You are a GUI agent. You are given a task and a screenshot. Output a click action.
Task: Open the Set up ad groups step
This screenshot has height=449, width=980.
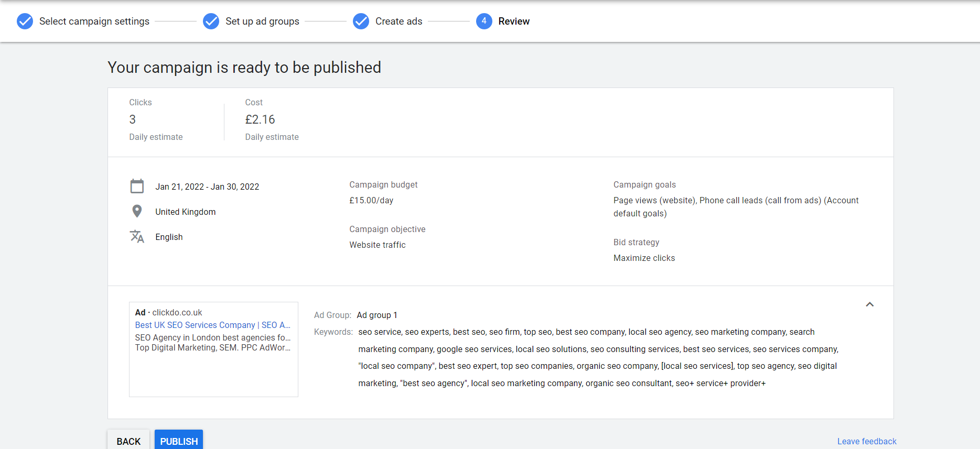click(x=262, y=21)
